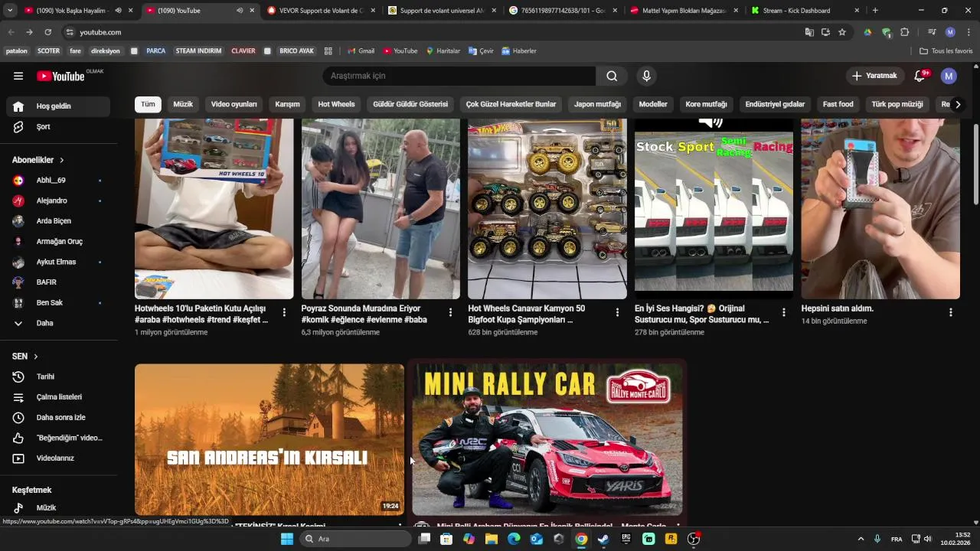Go to Hoş geldin in the sidebar
The width and height of the screenshot is (980, 551).
click(58, 106)
